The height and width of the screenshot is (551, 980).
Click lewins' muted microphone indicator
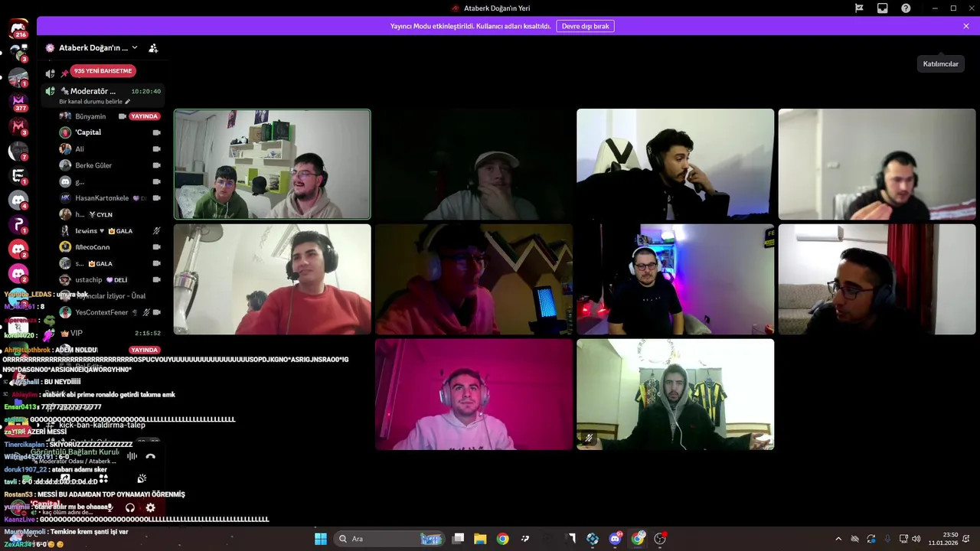point(156,230)
